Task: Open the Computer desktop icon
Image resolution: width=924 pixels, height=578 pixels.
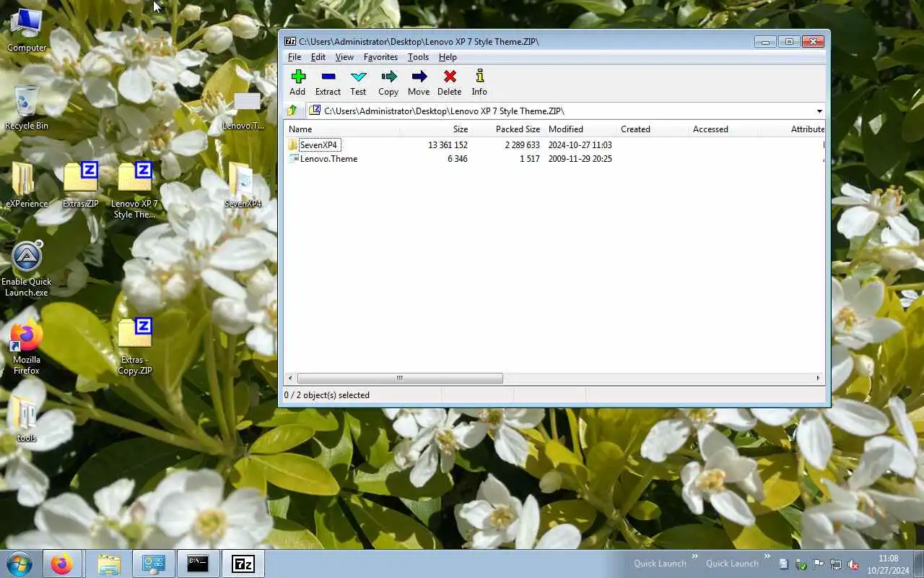Action: [27, 30]
